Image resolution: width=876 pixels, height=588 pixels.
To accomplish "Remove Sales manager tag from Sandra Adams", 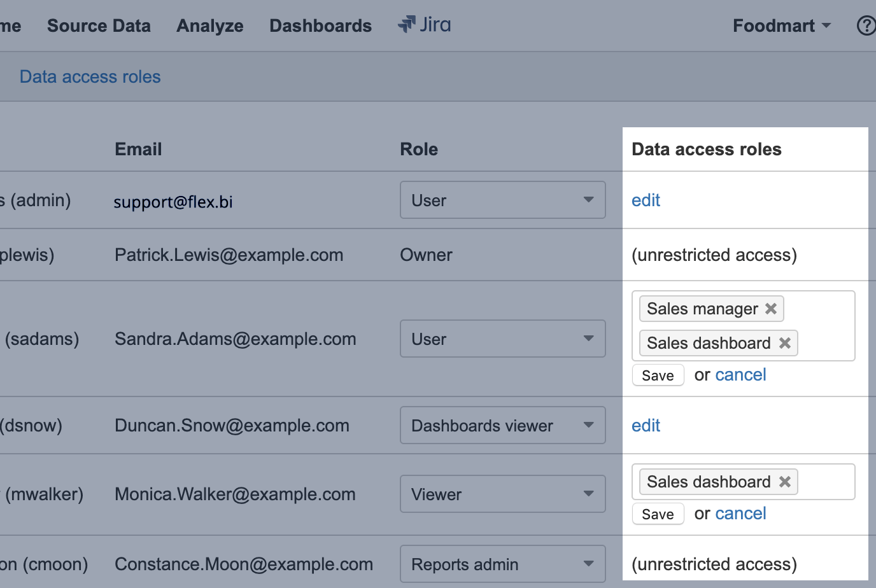I will pyautogui.click(x=771, y=309).
